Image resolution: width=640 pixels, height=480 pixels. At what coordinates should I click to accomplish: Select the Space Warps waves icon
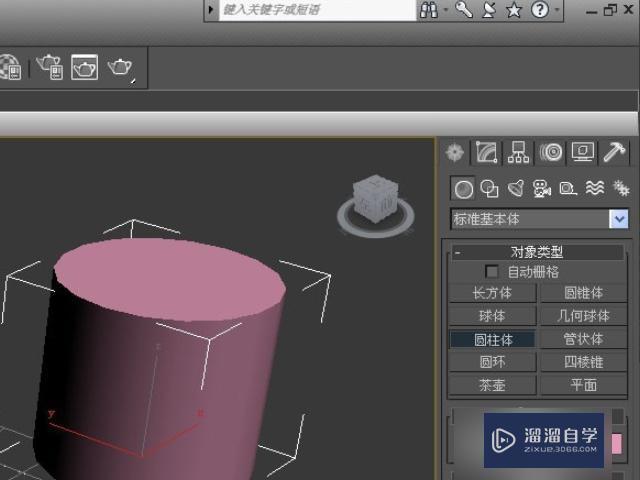[x=595, y=188]
